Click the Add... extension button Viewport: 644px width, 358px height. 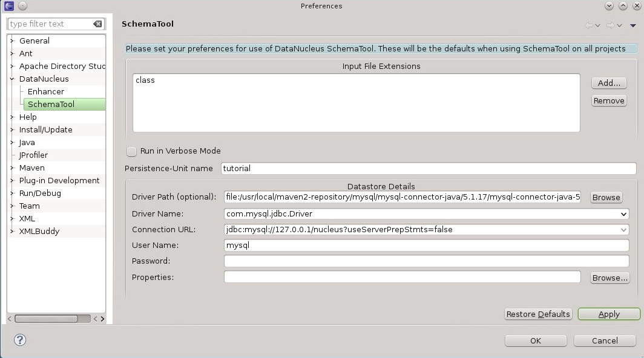click(x=608, y=83)
